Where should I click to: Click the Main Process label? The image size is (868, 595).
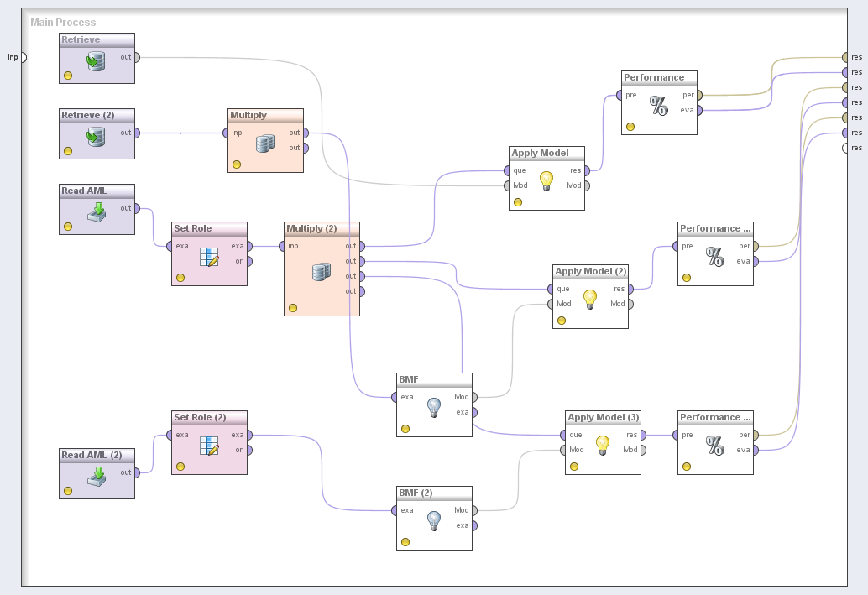coord(63,23)
